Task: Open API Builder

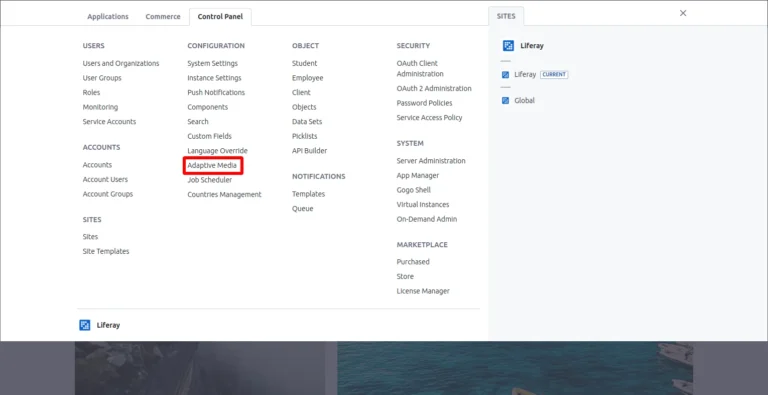Action: 310,151
